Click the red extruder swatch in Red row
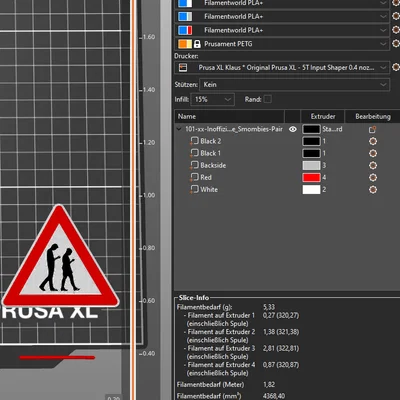 point(311,177)
